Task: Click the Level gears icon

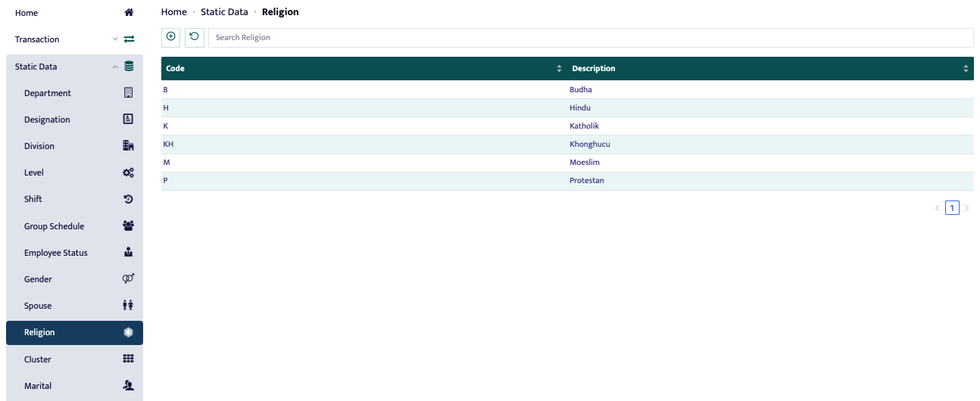Action: pyautogui.click(x=128, y=173)
